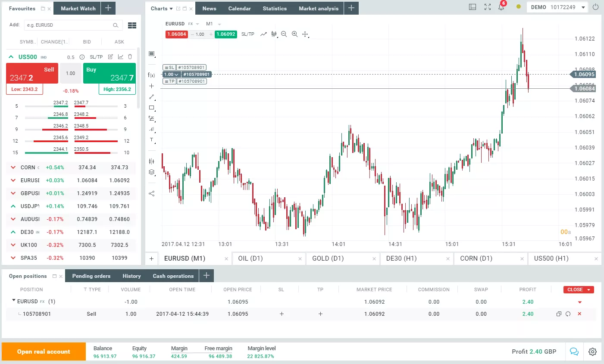This screenshot has height=364, width=604.
Task: Open the chart share options
Action: coord(151,193)
